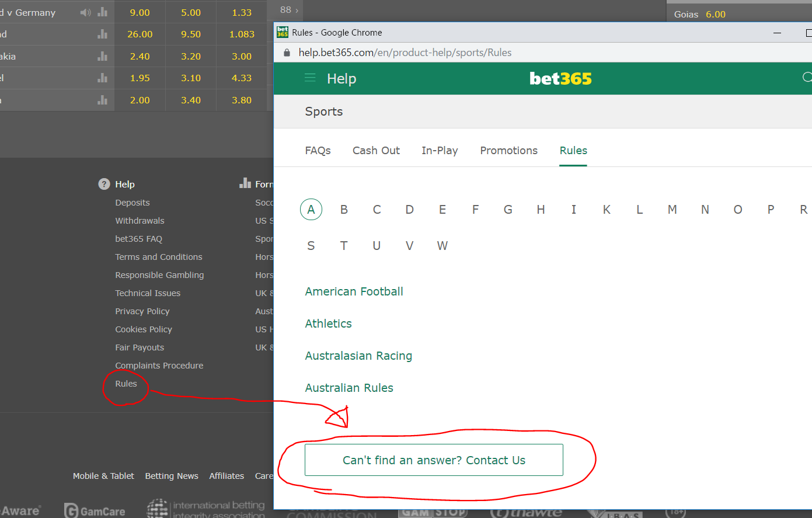This screenshot has height=518, width=812.
Task: Select letter T in the alphabet filter
Action: pos(344,246)
